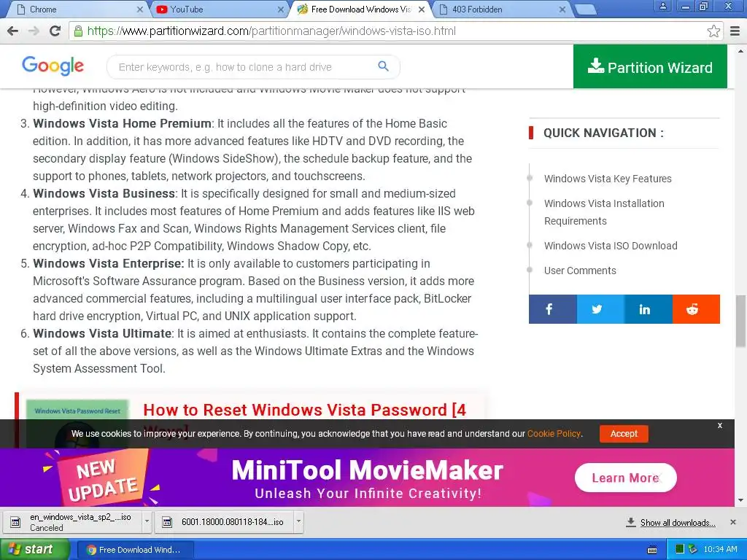This screenshot has height=560, width=747.
Task: Click the 10:34 AM taskbar clock
Action: click(x=720, y=550)
